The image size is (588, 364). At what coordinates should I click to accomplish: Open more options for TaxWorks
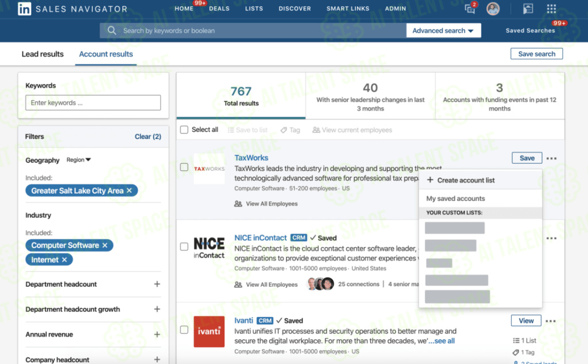[x=551, y=158]
